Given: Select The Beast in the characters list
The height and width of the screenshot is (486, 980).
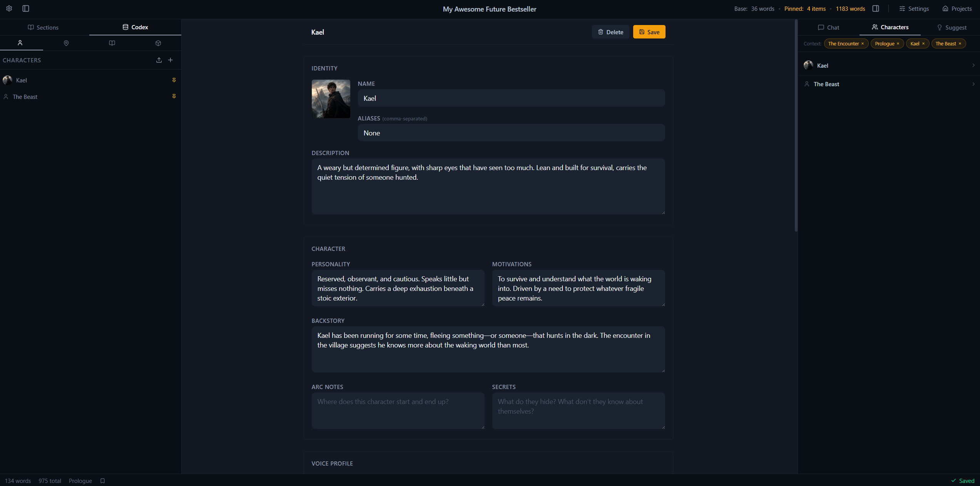Looking at the screenshot, I should [x=90, y=97].
